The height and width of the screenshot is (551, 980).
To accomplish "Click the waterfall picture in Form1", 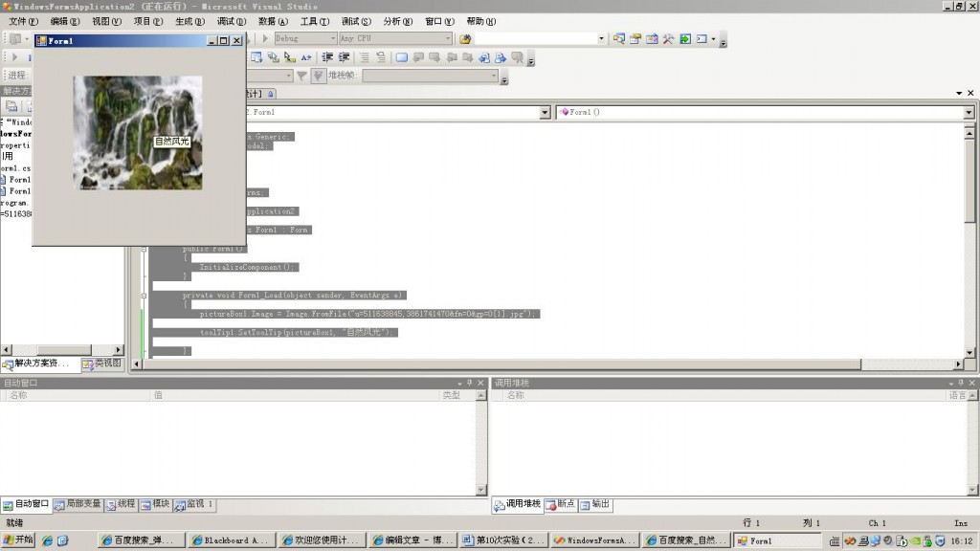I will pos(138,133).
